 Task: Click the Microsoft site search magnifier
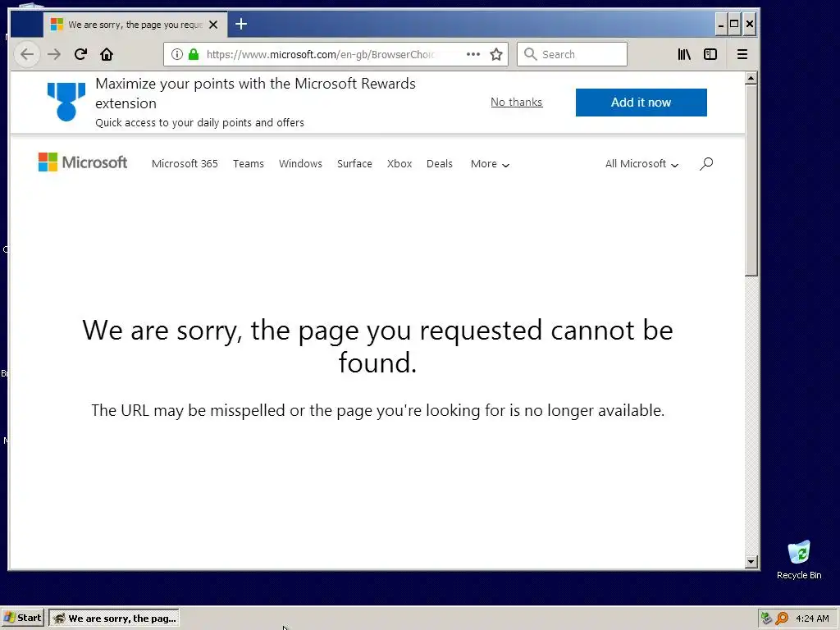[706, 163]
